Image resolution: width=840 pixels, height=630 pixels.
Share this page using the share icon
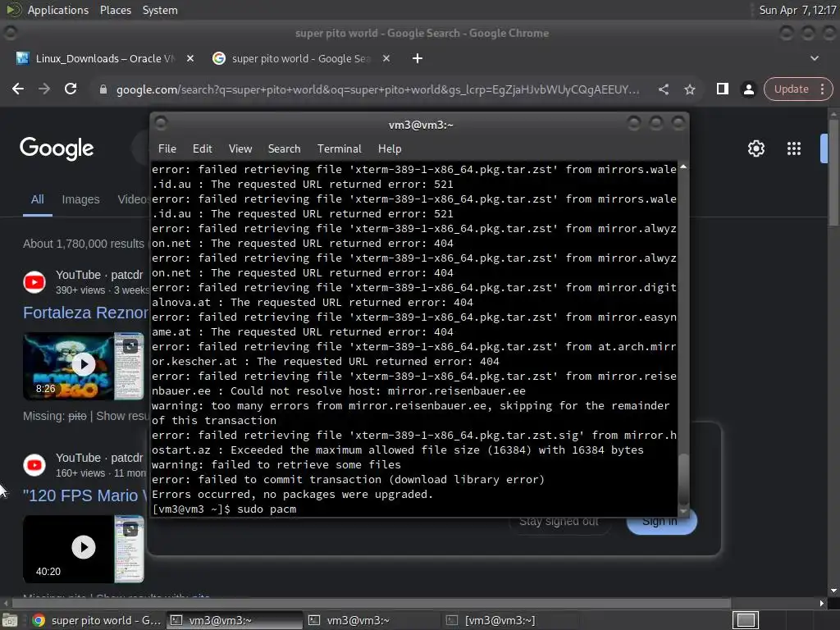click(663, 89)
